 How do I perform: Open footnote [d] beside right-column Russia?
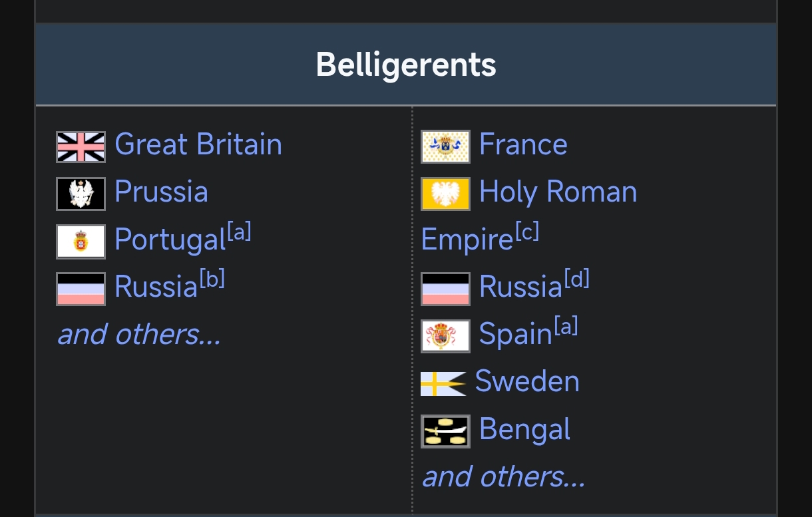[576, 279]
